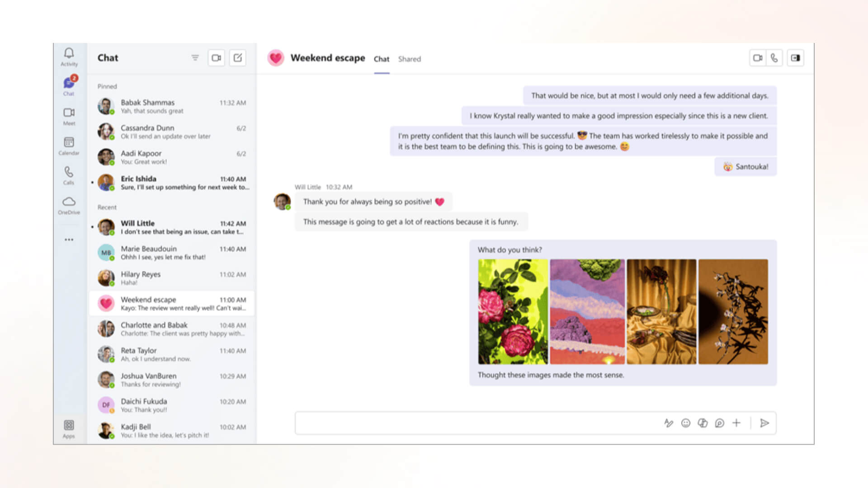Switch to the Shared tab
Image resolution: width=868 pixels, height=488 pixels.
coord(410,59)
